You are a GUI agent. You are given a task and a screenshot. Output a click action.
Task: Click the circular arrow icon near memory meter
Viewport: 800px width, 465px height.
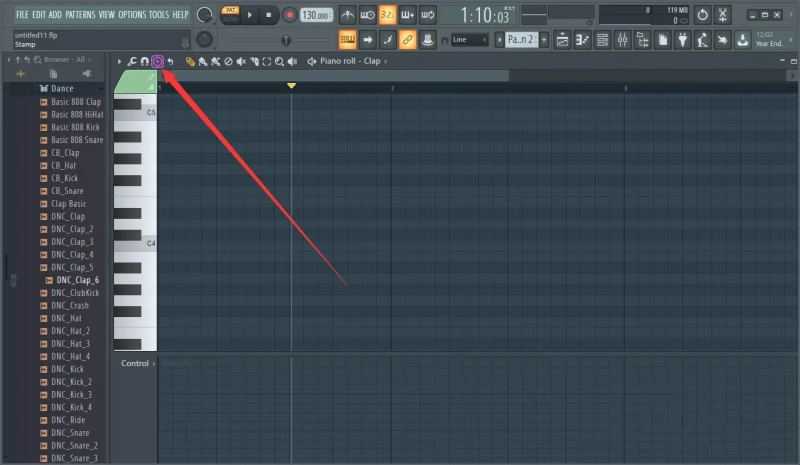703,15
